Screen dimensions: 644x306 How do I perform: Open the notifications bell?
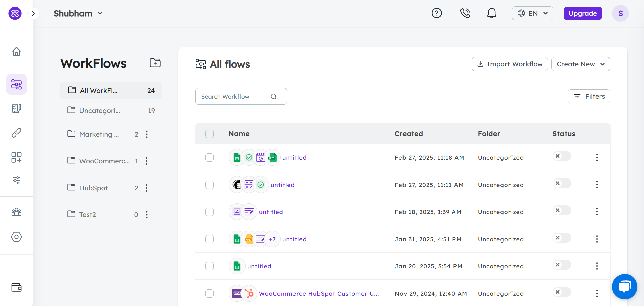[x=492, y=13]
